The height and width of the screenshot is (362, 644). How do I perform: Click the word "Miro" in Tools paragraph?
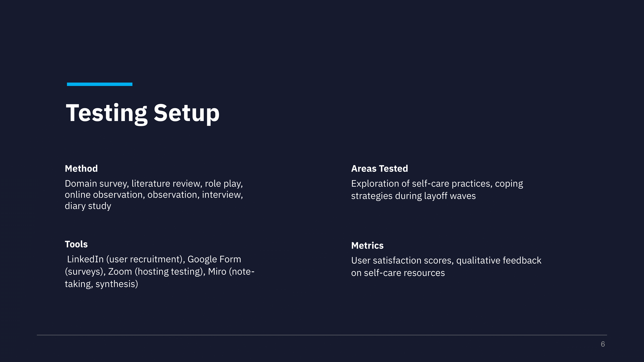217,271
